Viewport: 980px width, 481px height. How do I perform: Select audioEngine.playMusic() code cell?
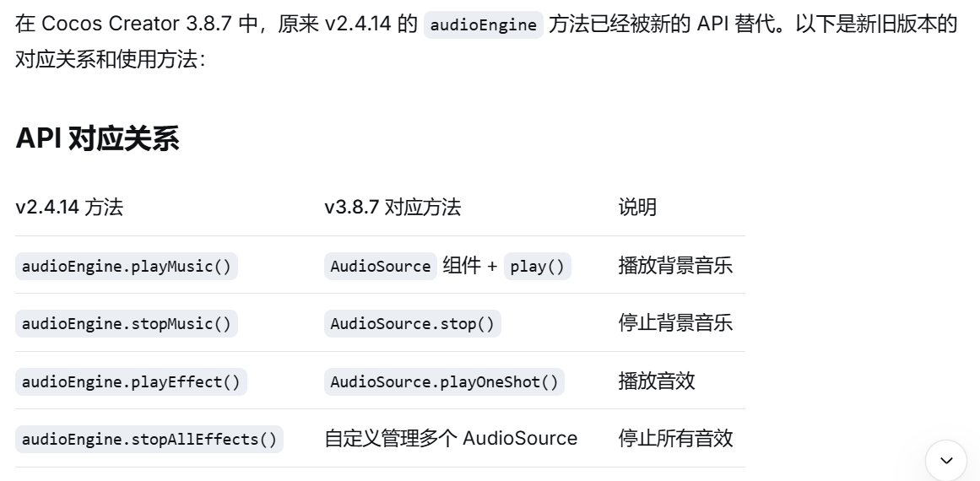click(x=127, y=266)
